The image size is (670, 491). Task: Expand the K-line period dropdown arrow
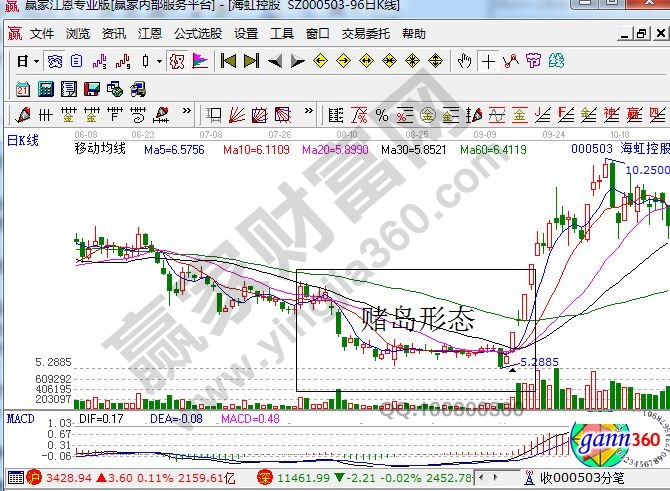tap(35, 62)
